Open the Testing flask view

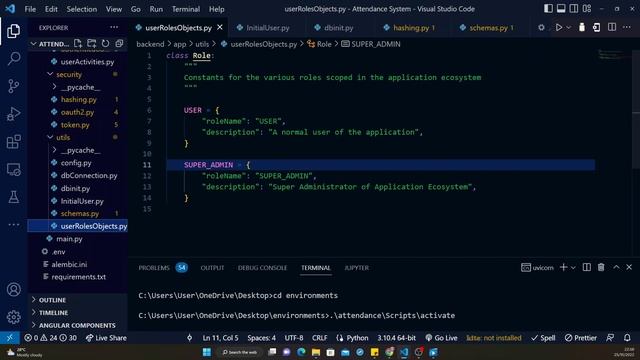pyautogui.click(x=13, y=197)
